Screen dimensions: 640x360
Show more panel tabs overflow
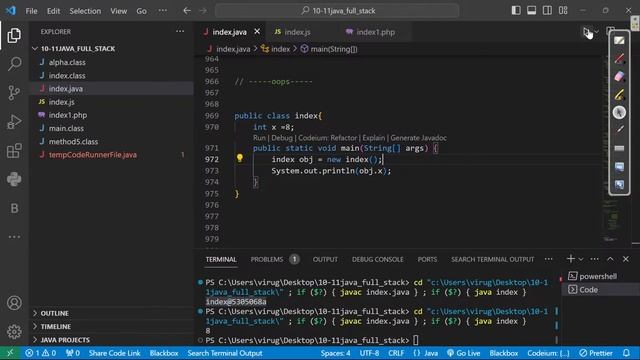549,259
